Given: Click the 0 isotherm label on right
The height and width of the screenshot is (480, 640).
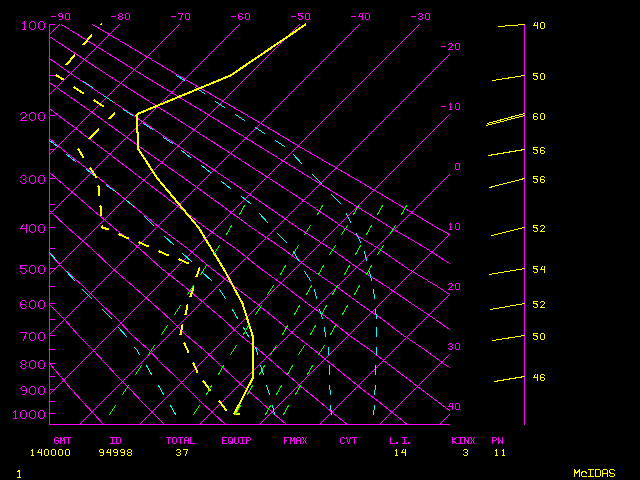Looking at the screenshot, I should tap(457, 167).
